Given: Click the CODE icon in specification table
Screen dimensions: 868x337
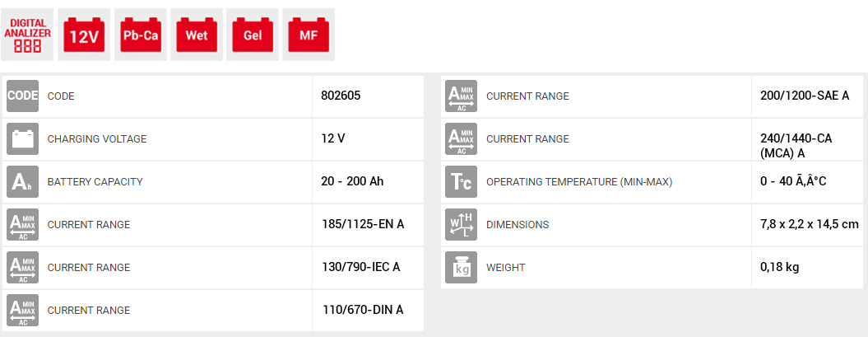Looking at the screenshot, I should click(23, 96).
